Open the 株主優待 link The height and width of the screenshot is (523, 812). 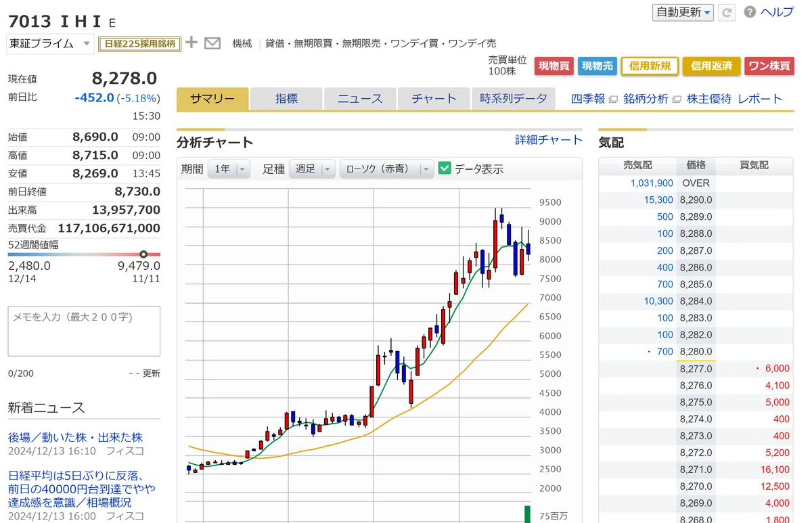coord(709,99)
